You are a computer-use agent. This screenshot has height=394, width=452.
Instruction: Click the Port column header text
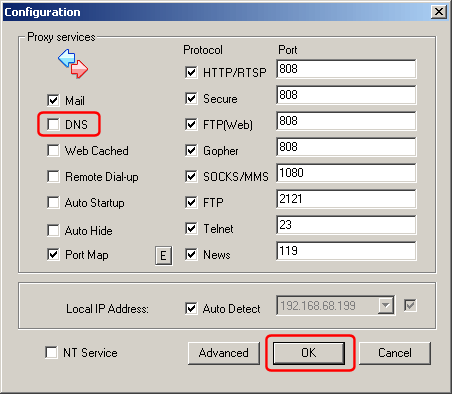click(x=287, y=50)
